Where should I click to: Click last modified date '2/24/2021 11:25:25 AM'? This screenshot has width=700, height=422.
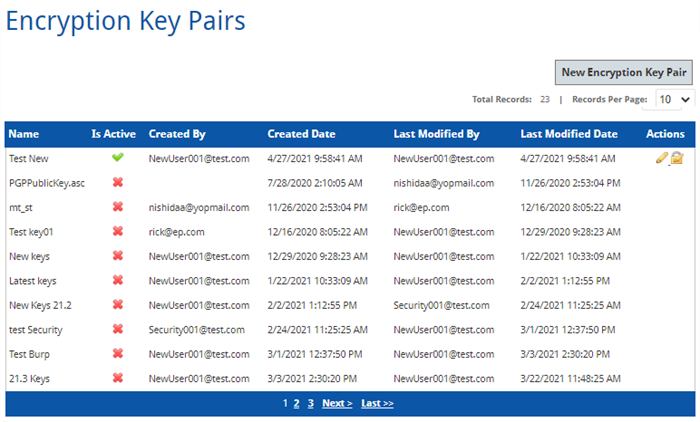570,305
